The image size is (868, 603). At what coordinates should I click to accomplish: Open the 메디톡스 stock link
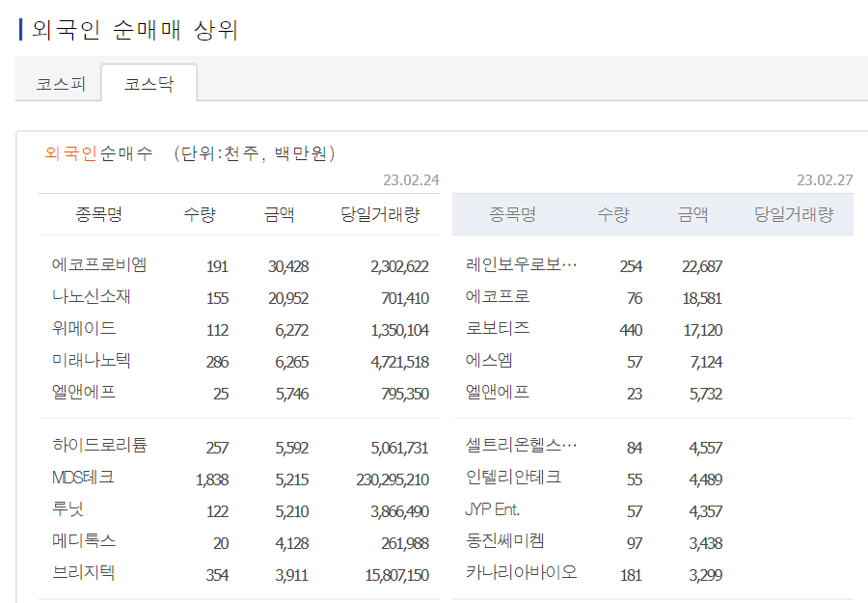(84, 541)
